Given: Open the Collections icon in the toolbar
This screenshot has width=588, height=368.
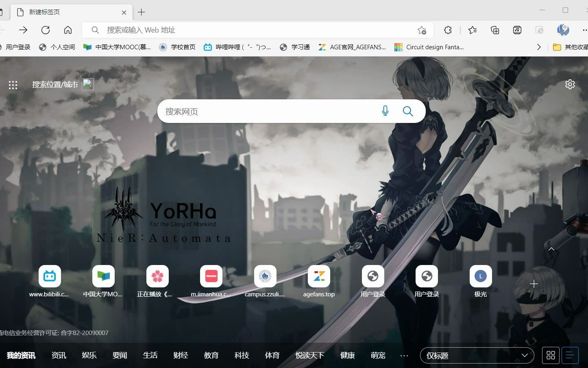Looking at the screenshot, I should [494, 30].
